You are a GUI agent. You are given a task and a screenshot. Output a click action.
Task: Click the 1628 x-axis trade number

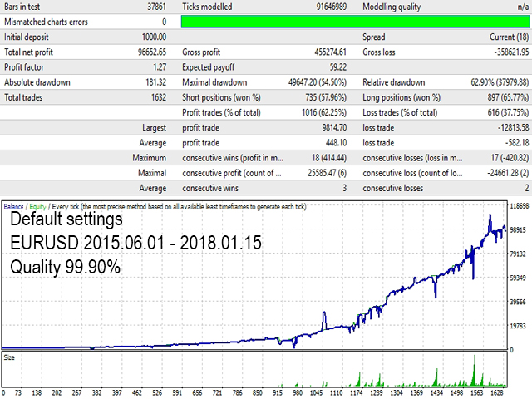(497, 392)
